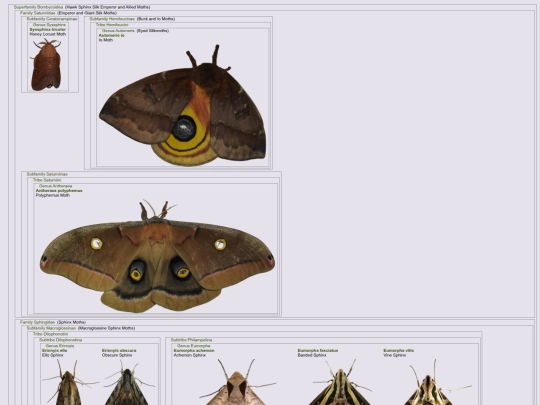Open the Genus Erinnyis link
540x405 pixels.
pyautogui.click(x=60, y=345)
